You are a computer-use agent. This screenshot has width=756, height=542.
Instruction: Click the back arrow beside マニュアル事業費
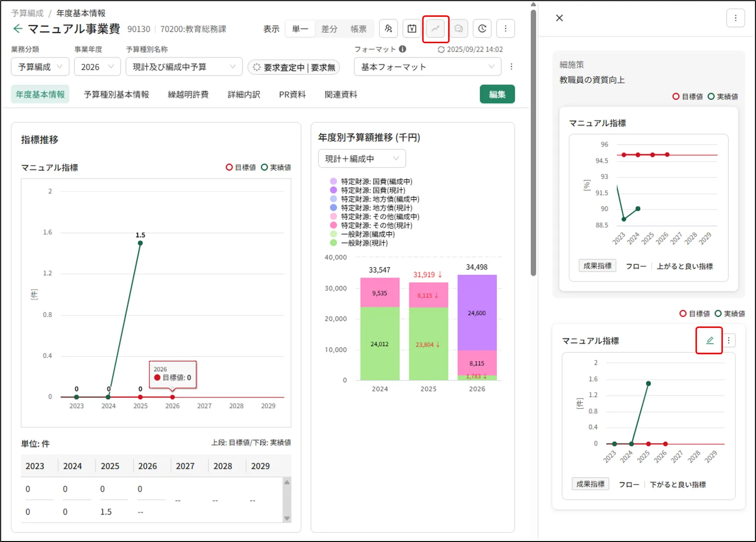(x=18, y=29)
